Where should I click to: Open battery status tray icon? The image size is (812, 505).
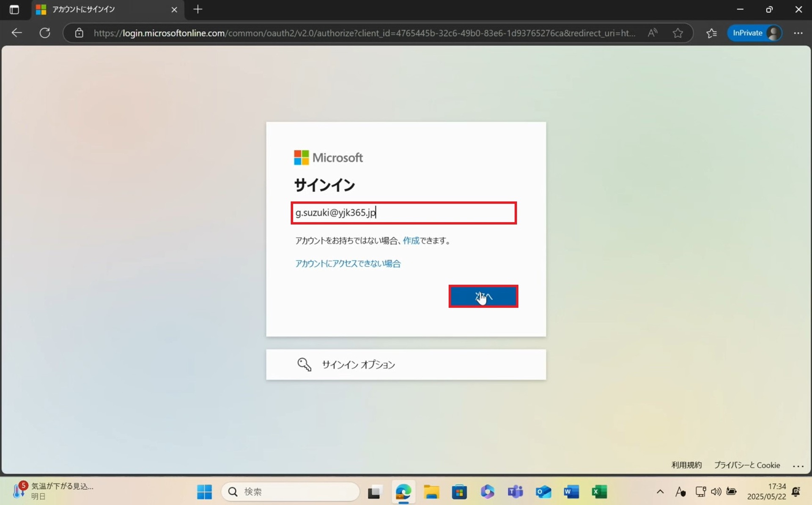[731, 491]
